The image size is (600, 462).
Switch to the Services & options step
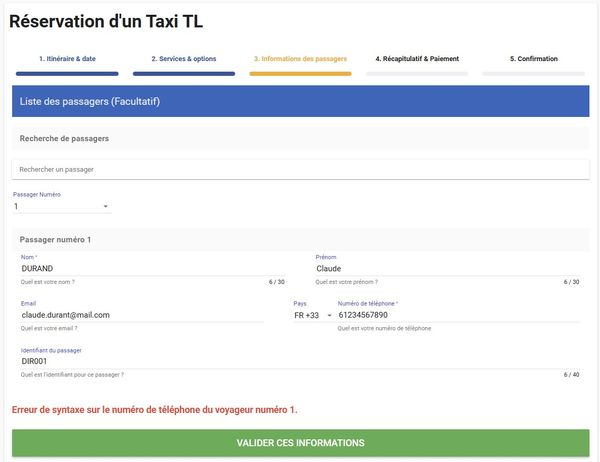tap(183, 59)
